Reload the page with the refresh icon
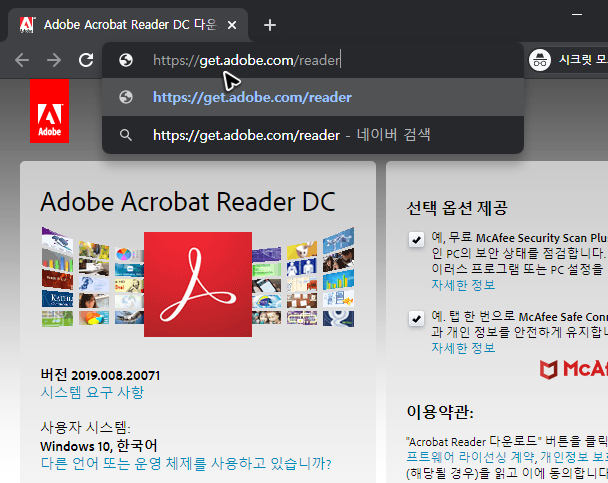This screenshot has width=608, height=483. [x=86, y=60]
